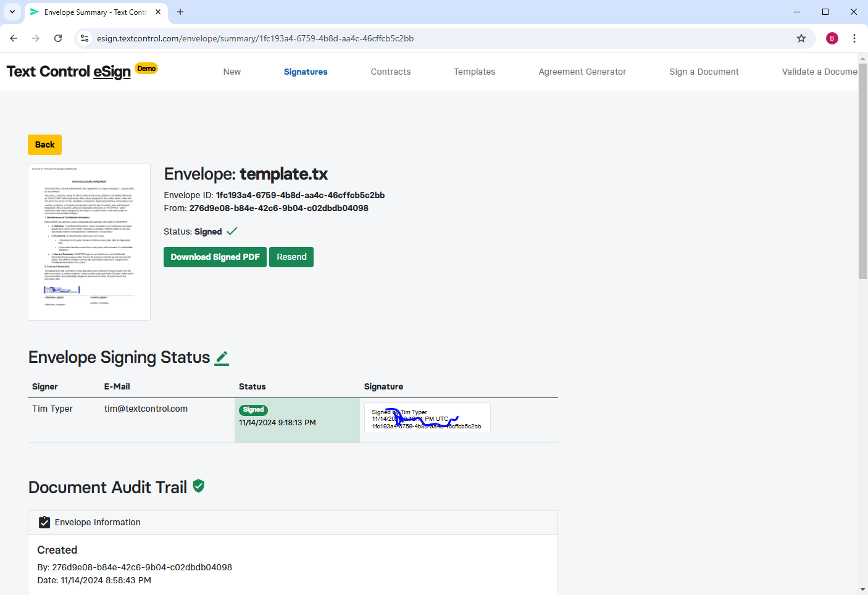Click the Status column header
Screen dimensions: 868x595
point(252,386)
